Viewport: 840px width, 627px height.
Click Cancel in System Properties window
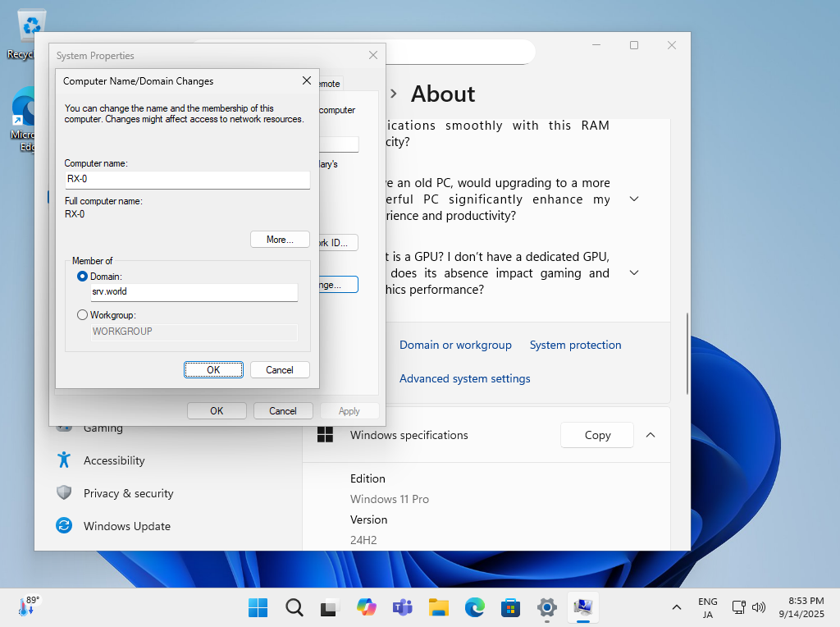(x=283, y=411)
